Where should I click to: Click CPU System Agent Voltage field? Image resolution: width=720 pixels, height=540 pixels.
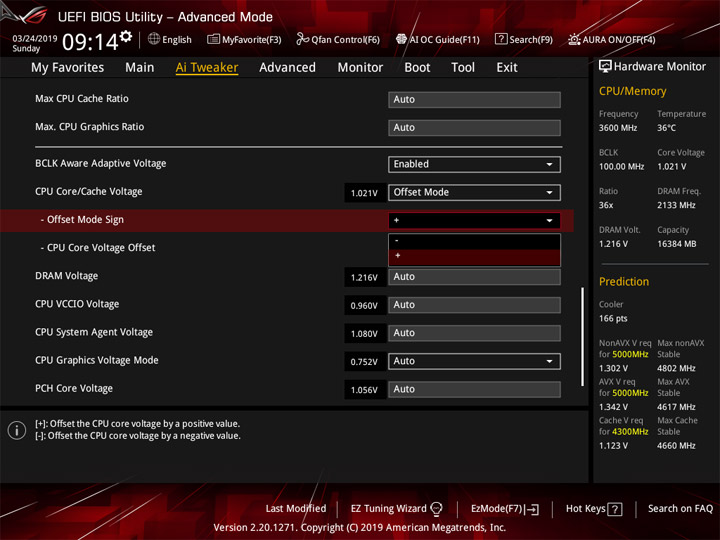(x=474, y=333)
